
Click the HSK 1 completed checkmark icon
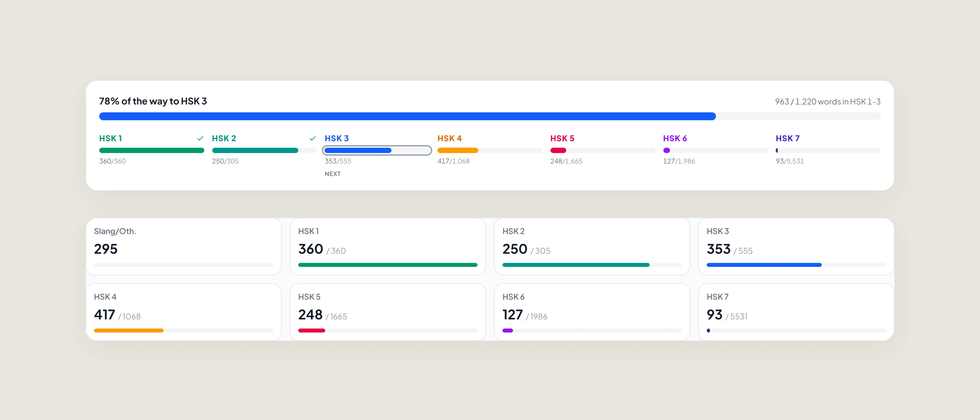(200, 138)
